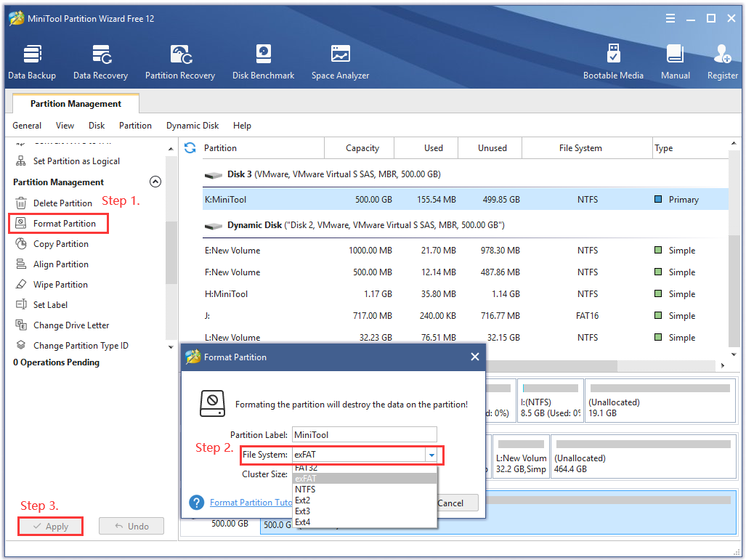Select the J: FAT16 partition row

click(466, 316)
